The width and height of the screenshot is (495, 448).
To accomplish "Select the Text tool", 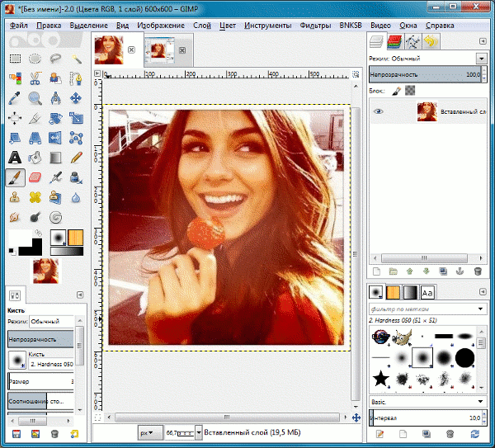I will click(15, 157).
